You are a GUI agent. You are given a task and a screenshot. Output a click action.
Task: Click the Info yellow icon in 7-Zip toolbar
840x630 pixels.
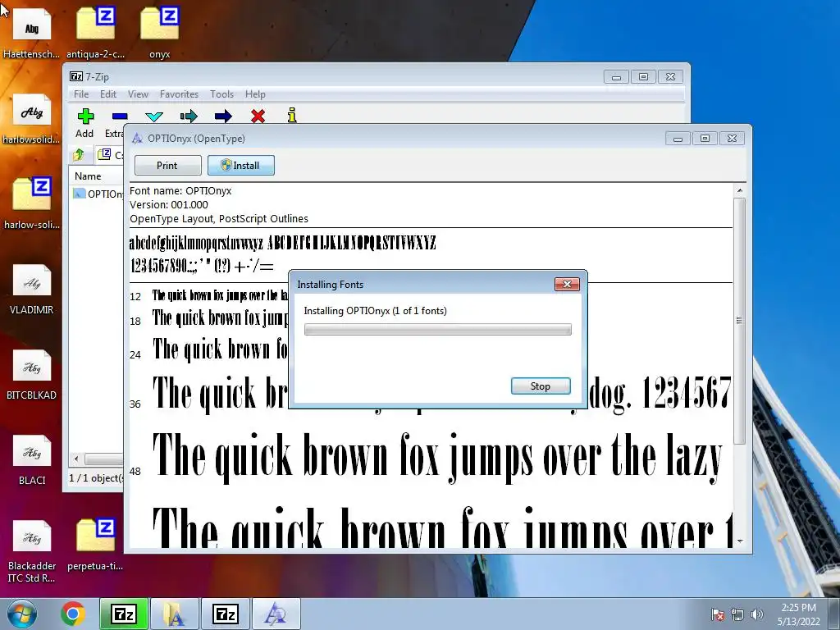point(292,115)
